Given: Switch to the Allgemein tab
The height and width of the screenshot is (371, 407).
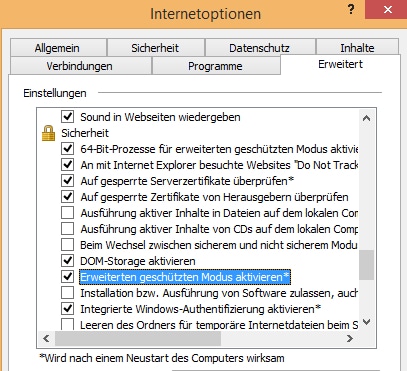Looking at the screenshot, I should [x=58, y=48].
